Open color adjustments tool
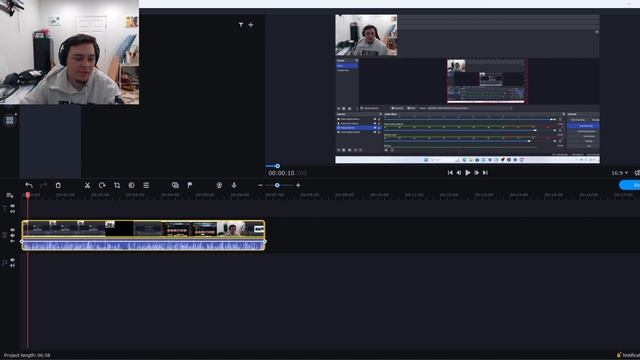 [x=131, y=185]
